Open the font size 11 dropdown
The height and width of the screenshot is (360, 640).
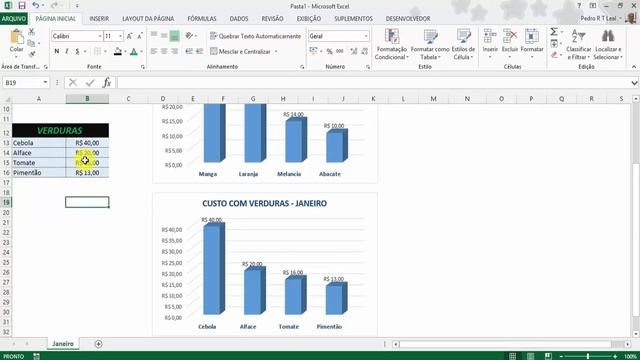click(x=120, y=36)
